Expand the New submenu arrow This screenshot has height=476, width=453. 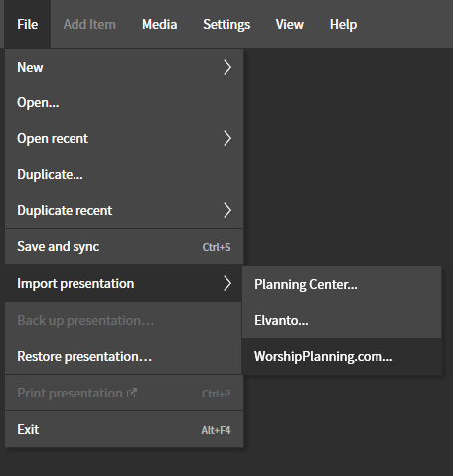[227, 67]
